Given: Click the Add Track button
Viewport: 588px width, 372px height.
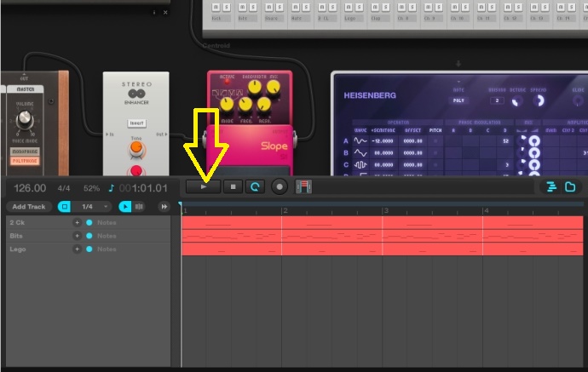Looking at the screenshot, I should point(29,206).
